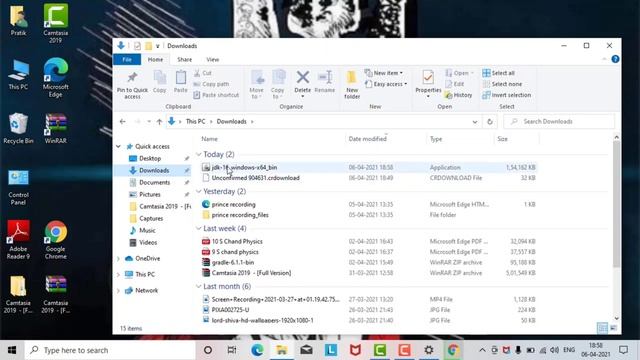640x360 pixels.
Task: Click History in Open group
Action: (458, 95)
